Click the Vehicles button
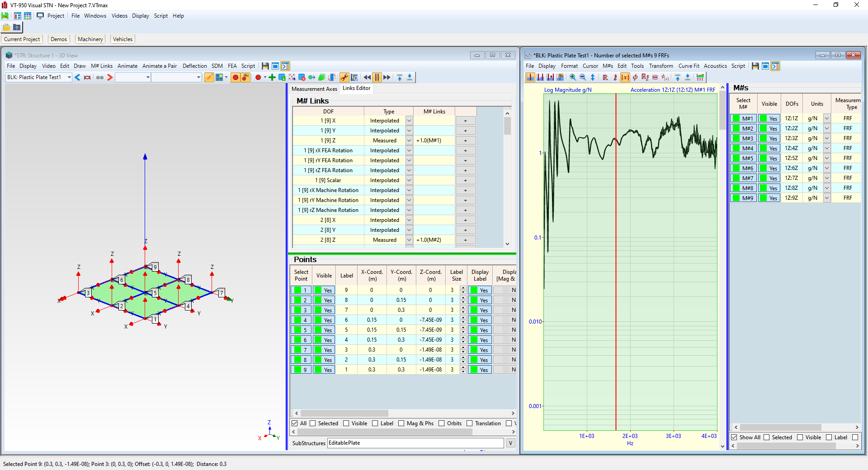 [x=123, y=39]
